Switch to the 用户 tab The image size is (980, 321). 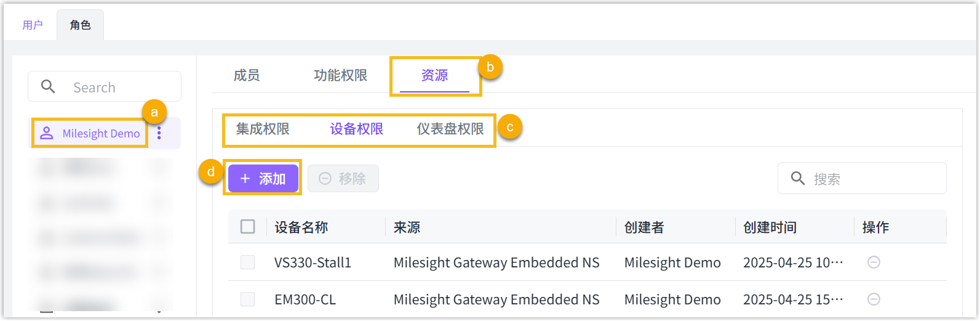click(33, 25)
